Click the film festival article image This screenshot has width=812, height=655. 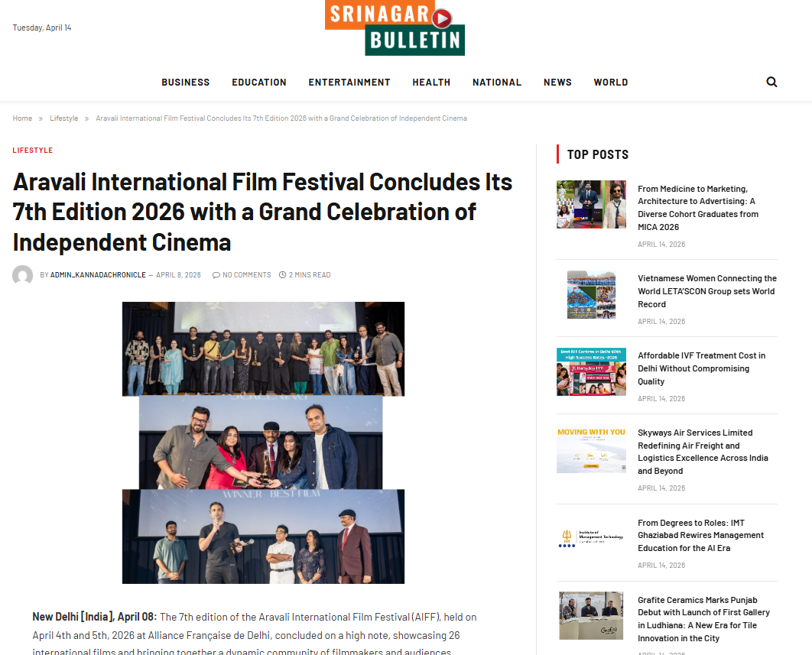[263, 443]
